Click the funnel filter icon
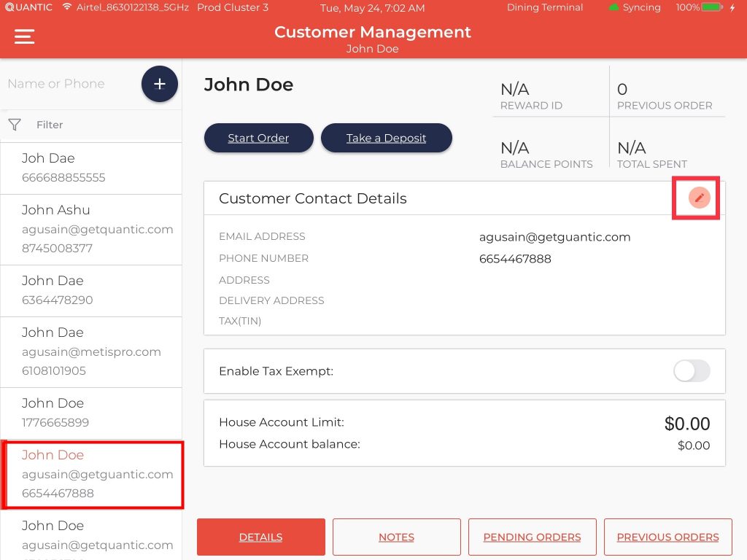The width and height of the screenshot is (747, 560). tap(15, 125)
